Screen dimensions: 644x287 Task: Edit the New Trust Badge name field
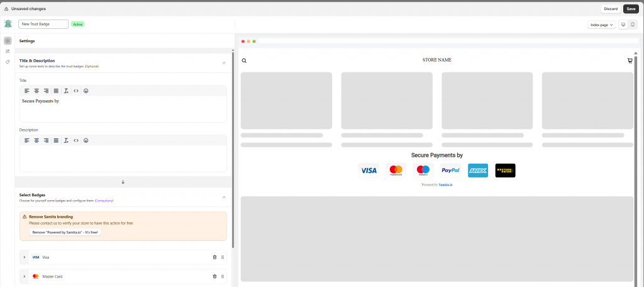(43, 25)
